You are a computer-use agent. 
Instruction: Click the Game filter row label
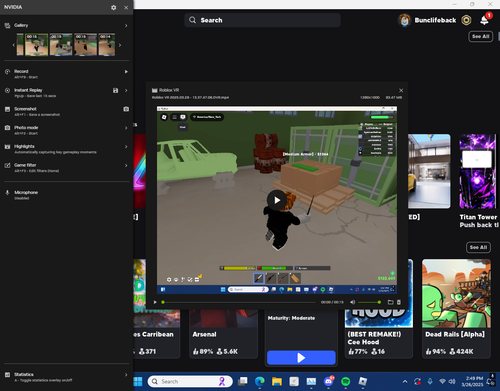tap(25, 165)
